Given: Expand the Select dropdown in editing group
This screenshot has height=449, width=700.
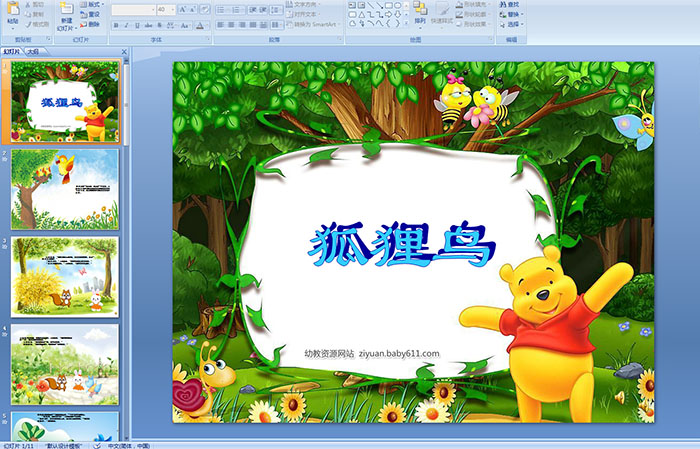Looking at the screenshot, I should click(514, 25).
